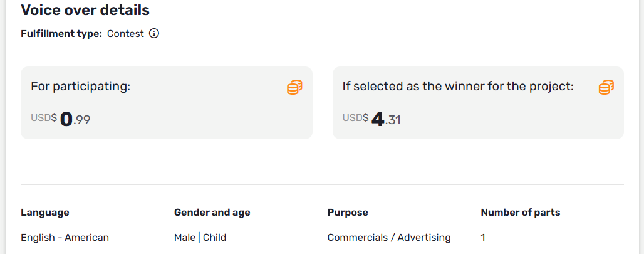Click the 'Language' column header
This screenshot has height=254, width=644.
45,213
